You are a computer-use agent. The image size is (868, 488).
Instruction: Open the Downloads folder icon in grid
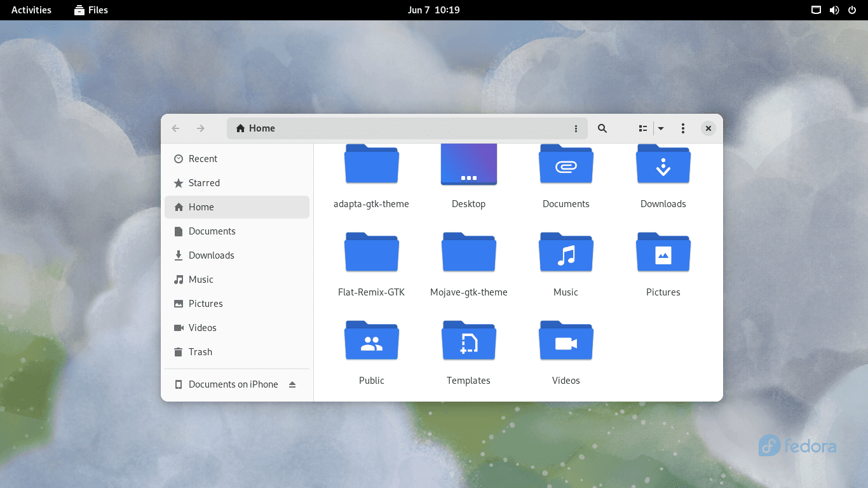pos(663,164)
